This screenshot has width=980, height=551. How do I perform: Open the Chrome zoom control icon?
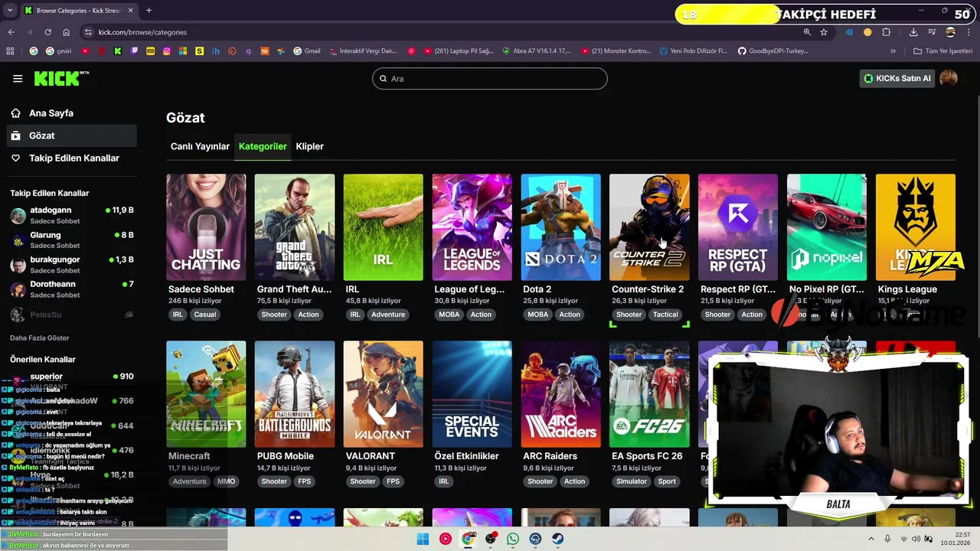click(807, 32)
